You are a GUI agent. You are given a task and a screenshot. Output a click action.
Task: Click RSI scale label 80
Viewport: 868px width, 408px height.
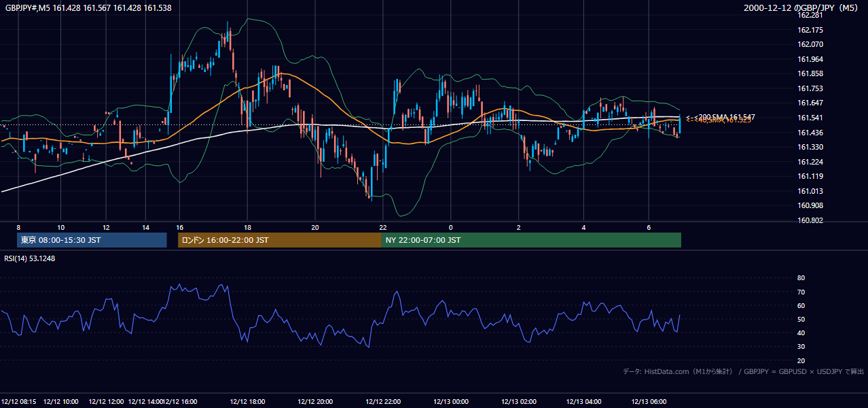(x=801, y=278)
